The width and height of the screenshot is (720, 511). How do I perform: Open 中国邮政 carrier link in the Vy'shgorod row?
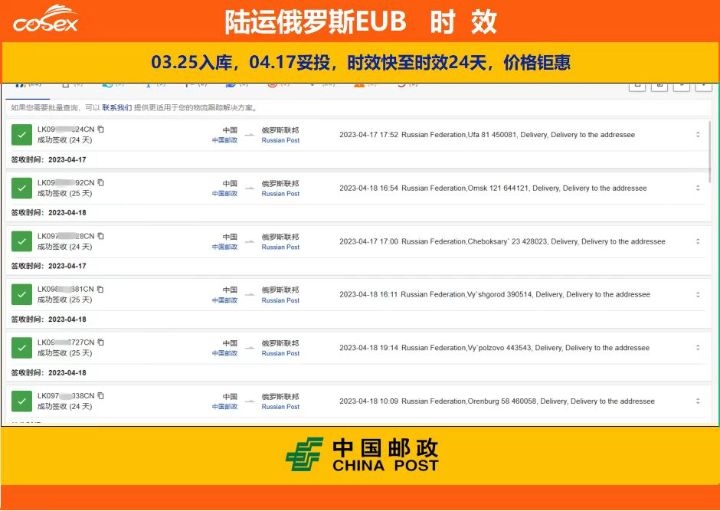(225, 300)
